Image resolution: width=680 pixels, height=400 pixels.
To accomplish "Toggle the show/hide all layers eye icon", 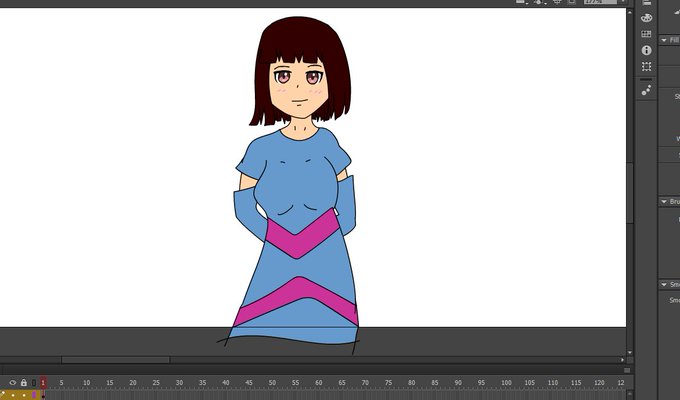I will pyautogui.click(x=13, y=383).
